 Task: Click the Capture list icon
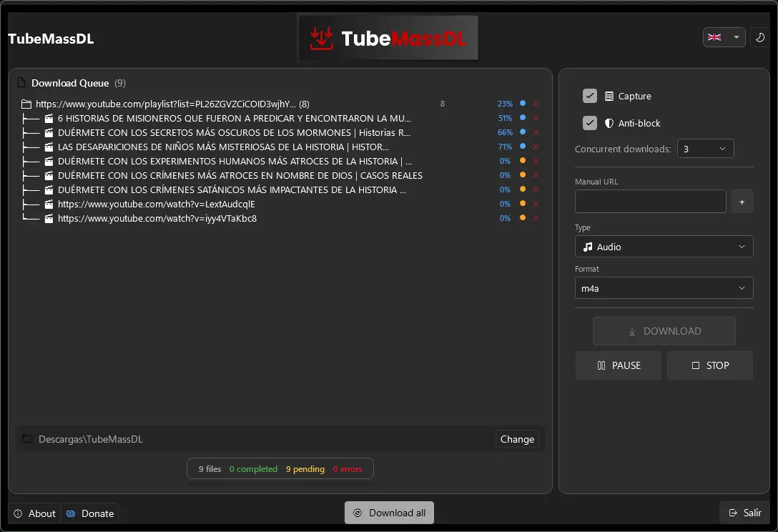[x=609, y=97]
